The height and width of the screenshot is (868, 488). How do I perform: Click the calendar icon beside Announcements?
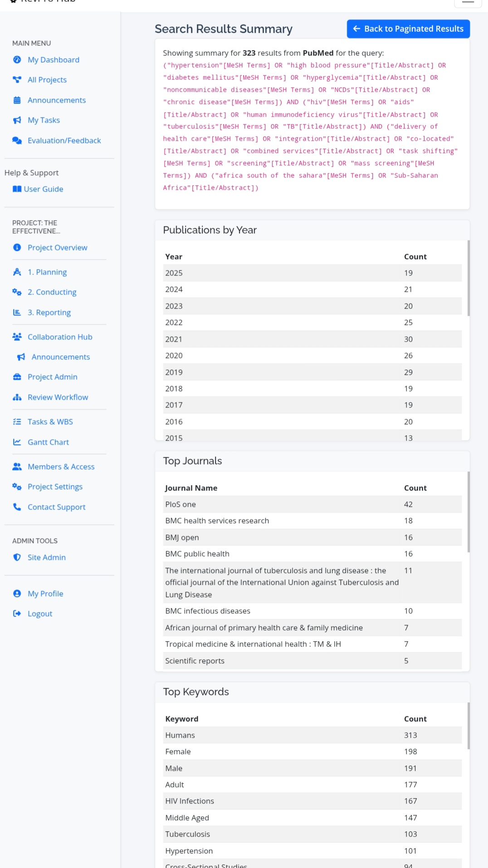coord(17,100)
